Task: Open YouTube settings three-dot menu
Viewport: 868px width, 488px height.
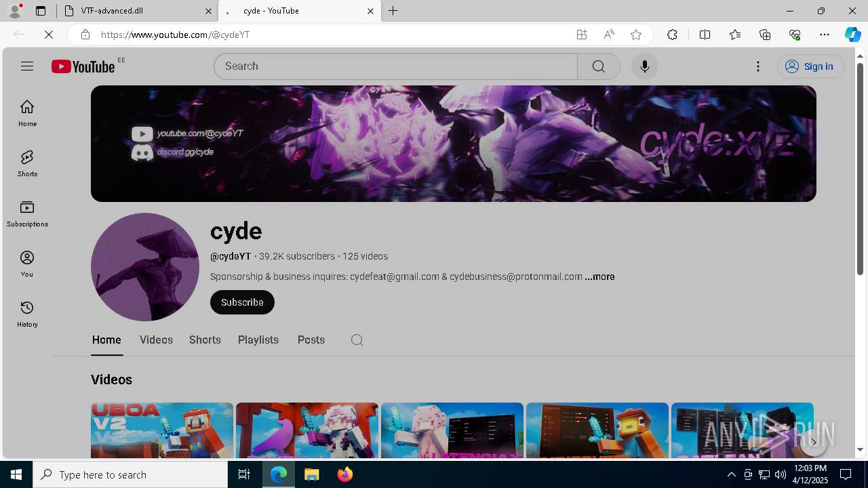Action: pyautogui.click(x=758, y=66)
